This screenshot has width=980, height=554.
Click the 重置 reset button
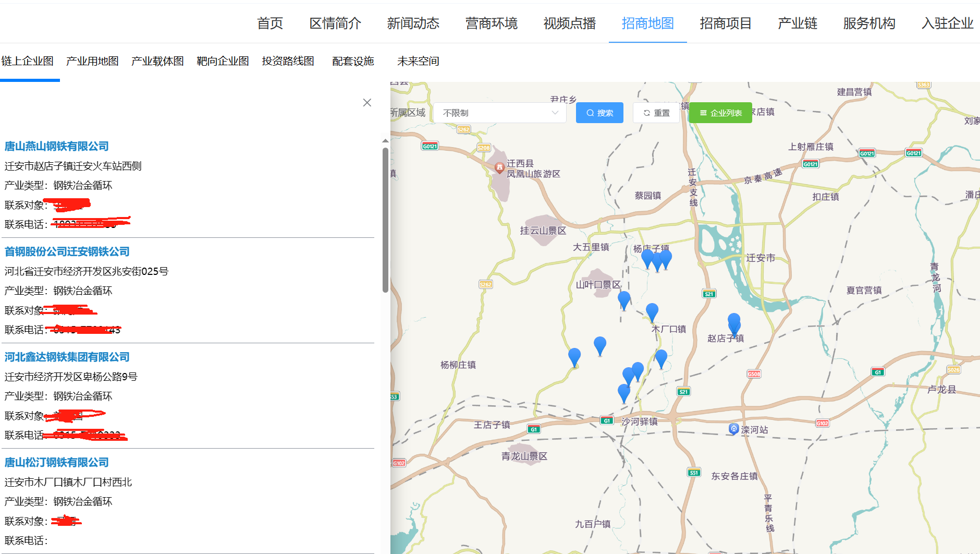[x=656, y=113]
